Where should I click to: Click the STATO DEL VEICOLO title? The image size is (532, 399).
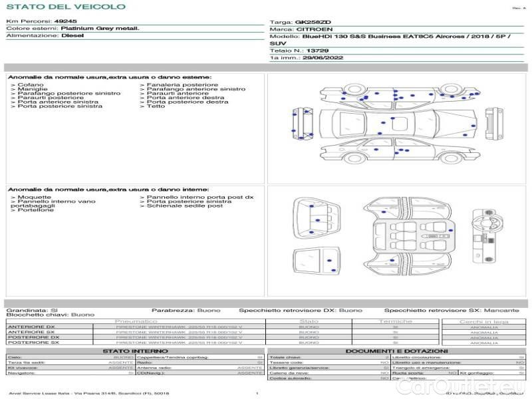pos(66,7)
